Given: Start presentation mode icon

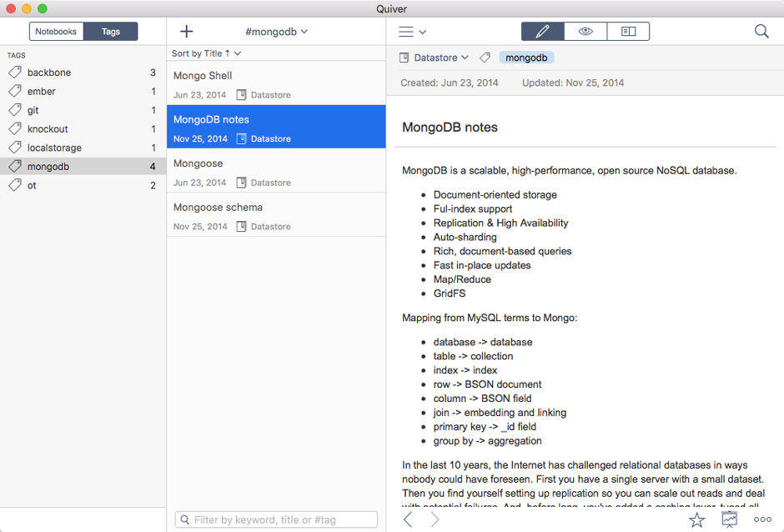Looking at the screenshot, I should (730, 520).
